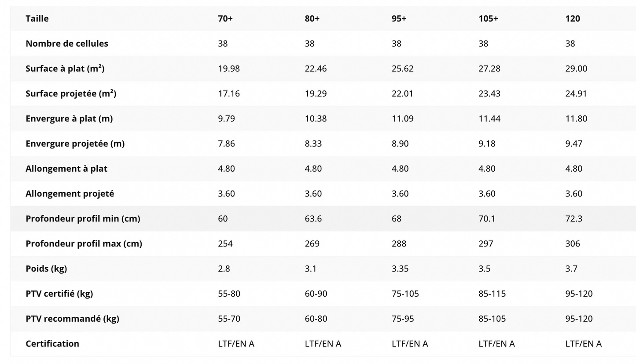Select certified PTV range 85-115
The width and height of the screenshot is (636, 364).
click(492, 294)
